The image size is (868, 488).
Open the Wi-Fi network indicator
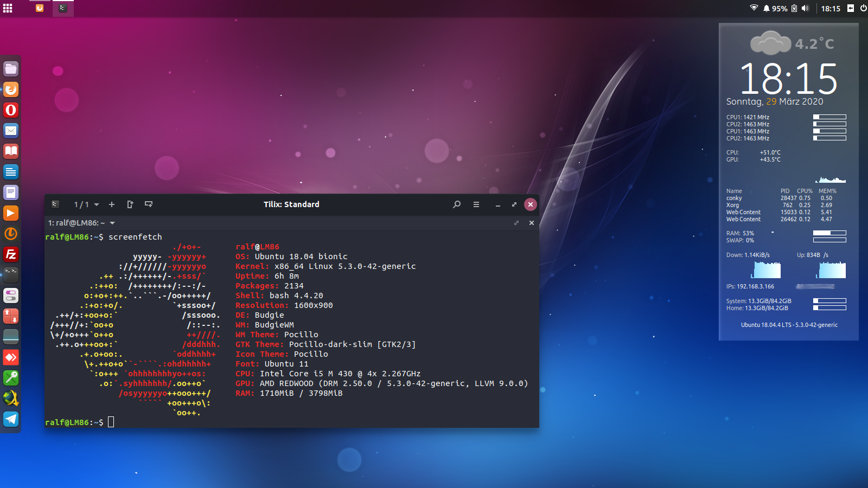coord(754,8)
